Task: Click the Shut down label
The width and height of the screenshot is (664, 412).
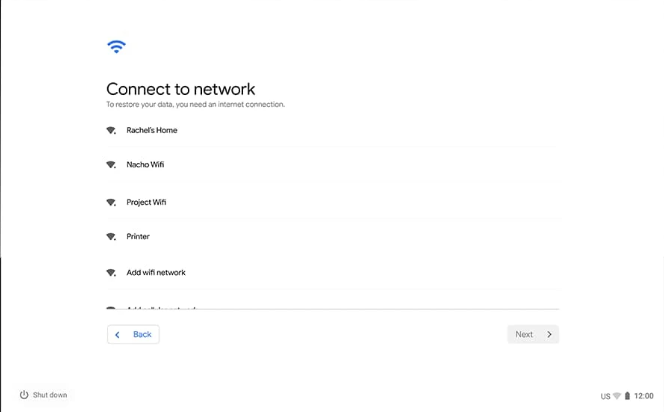Action: 50,395
